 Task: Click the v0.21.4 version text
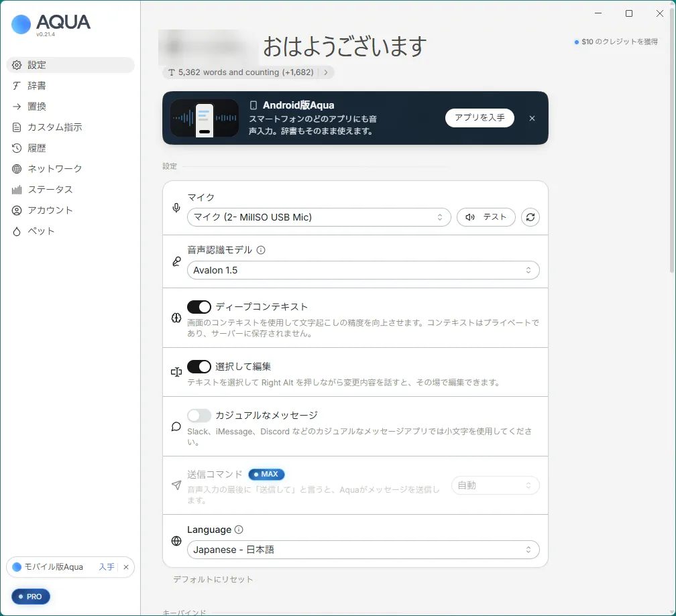[x=46, y=34]
